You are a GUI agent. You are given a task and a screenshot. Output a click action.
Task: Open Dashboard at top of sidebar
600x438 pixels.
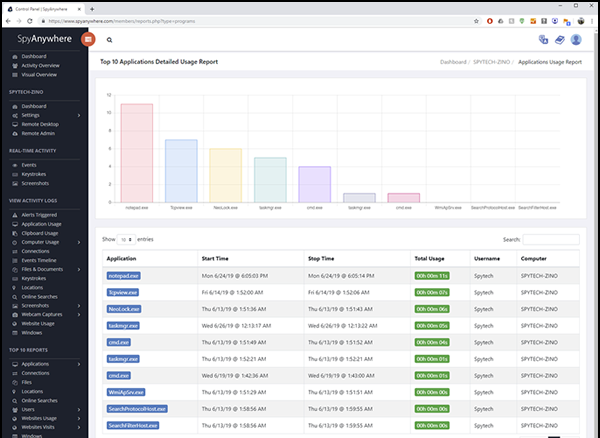(x=34, y=56)
